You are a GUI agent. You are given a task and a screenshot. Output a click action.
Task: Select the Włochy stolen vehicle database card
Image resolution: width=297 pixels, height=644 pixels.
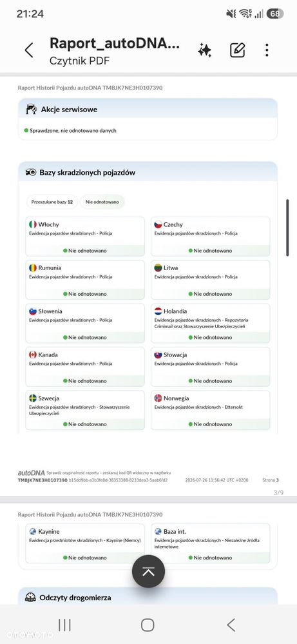[x=85, y=236]
